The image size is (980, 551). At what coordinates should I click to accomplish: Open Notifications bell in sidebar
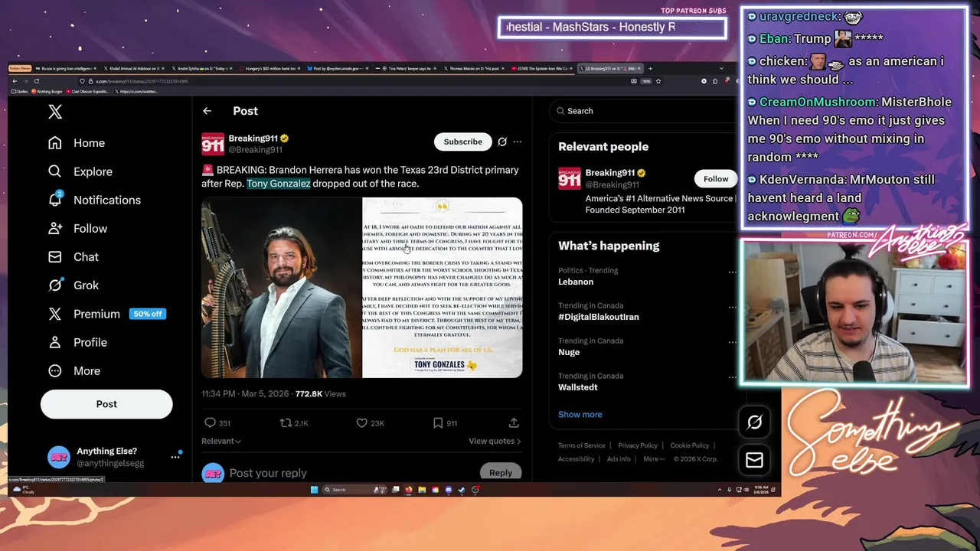(x=94, y=200)
